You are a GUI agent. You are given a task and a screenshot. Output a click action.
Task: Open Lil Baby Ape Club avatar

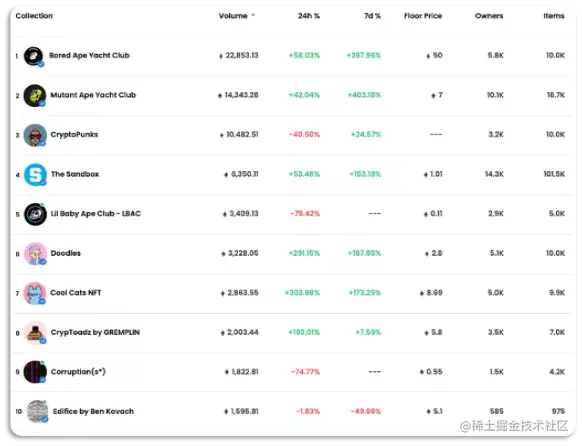click(35, 214)
